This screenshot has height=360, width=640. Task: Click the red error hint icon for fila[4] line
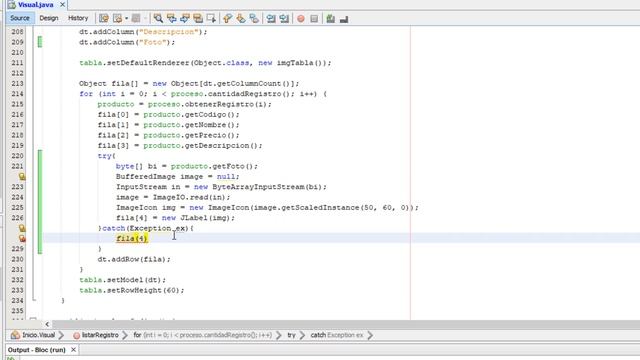(22, 238)
